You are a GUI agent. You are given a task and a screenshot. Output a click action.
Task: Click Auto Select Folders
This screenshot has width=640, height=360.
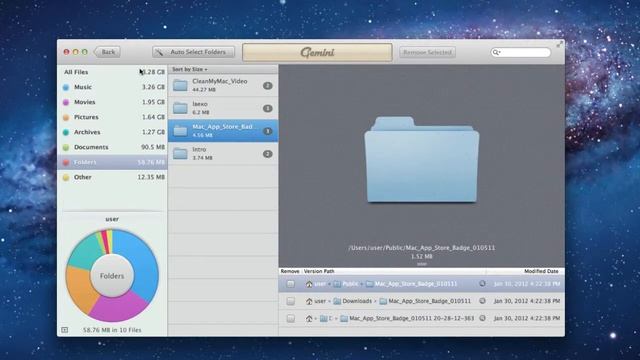[x=193, y=52]
